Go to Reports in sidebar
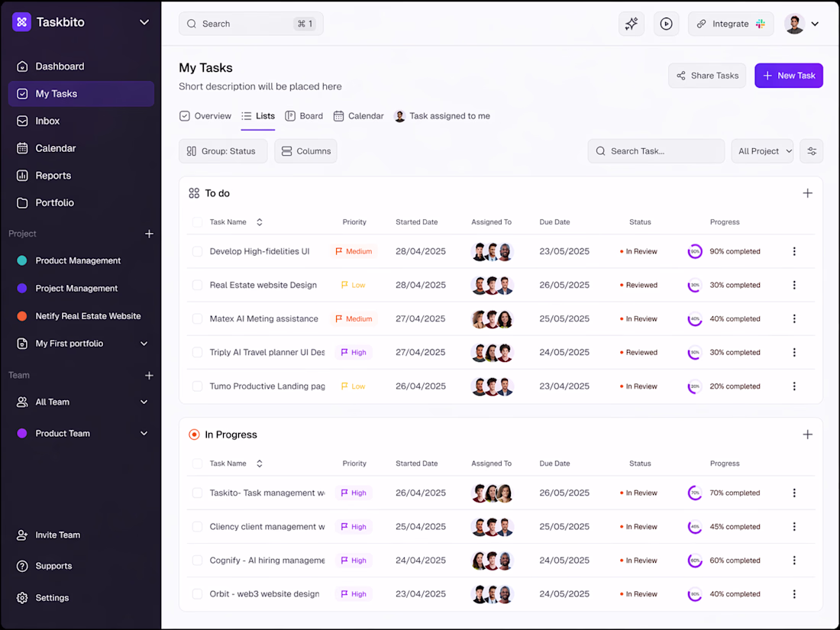Image resolution: width=840 pixels, height=630 pixels. [x=81, y=176]
